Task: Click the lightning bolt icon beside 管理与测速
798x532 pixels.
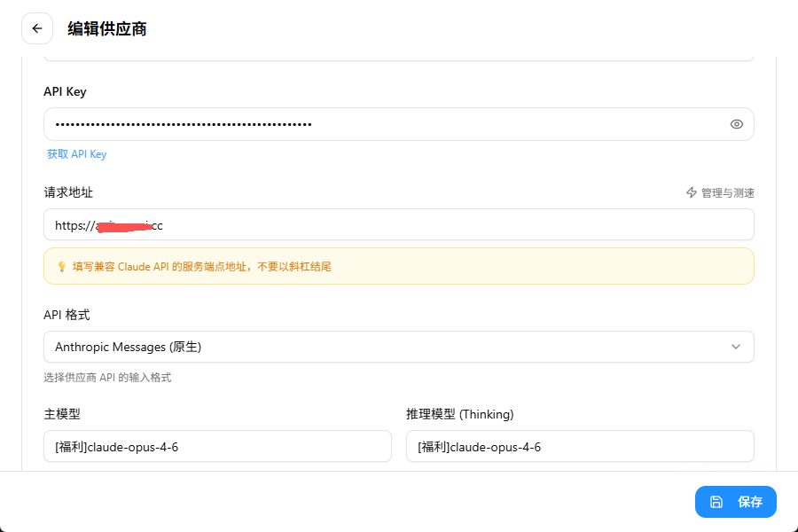Action: click(689, 192)
